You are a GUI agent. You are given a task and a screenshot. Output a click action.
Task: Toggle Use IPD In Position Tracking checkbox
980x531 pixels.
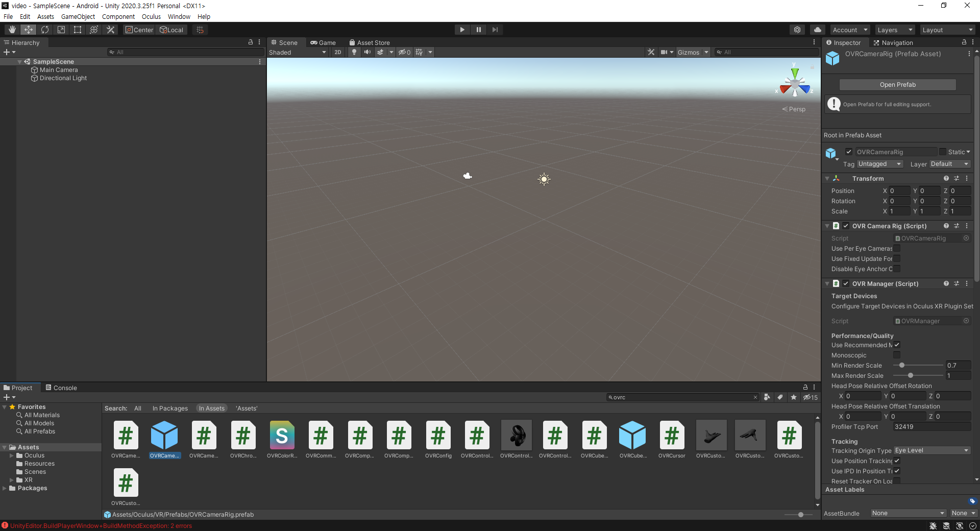(897, 471)
